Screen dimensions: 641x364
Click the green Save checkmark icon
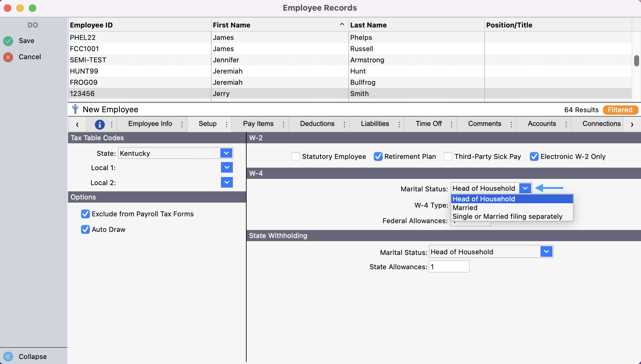[8, 41]
